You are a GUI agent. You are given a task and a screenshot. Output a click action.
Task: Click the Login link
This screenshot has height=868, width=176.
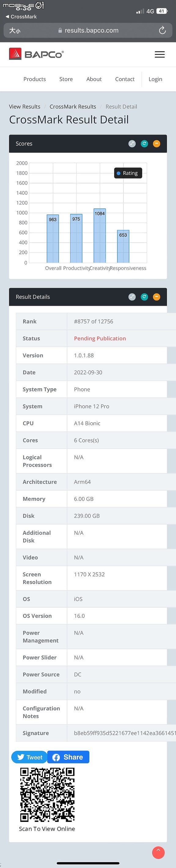click(x=156, y=79)
